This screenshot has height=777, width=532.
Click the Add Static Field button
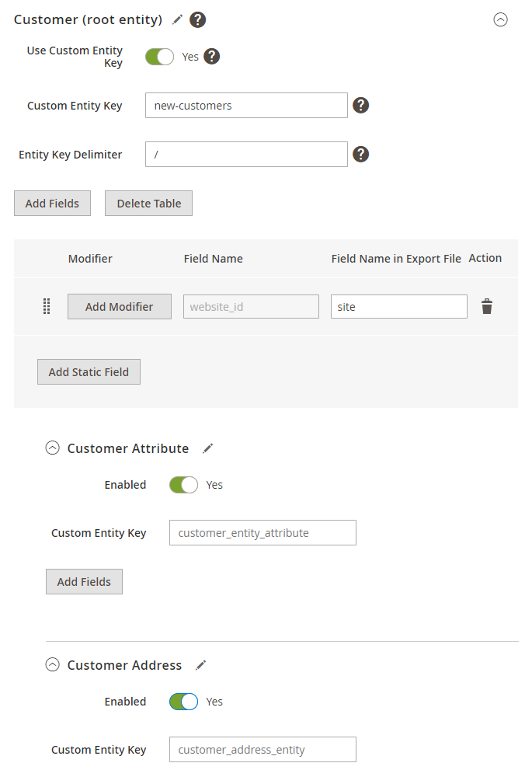(89, 372)
